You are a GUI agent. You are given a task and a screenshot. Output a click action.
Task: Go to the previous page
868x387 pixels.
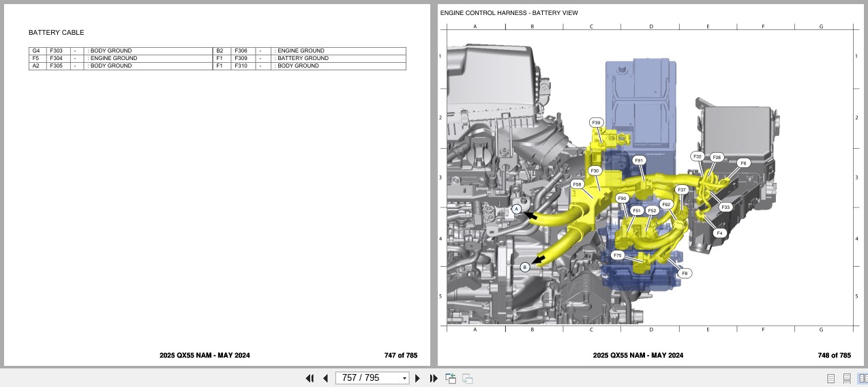click(x=325, y=378)
